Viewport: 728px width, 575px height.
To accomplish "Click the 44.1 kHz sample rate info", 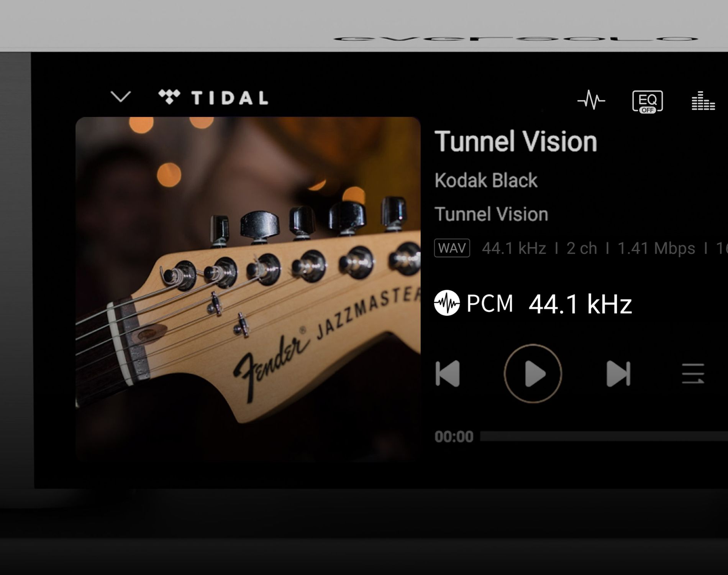I will click(514, 248).
